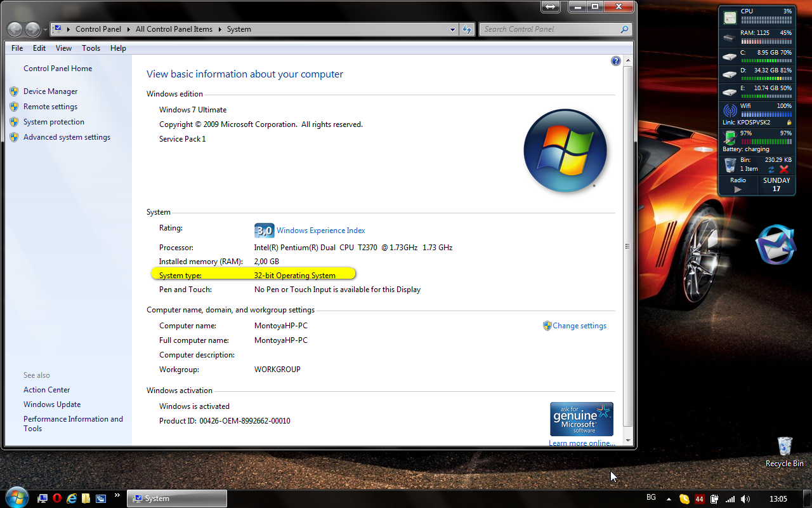This screenshot has height=508, width=812.
Task: Open Action Center link
Action: 47,390
